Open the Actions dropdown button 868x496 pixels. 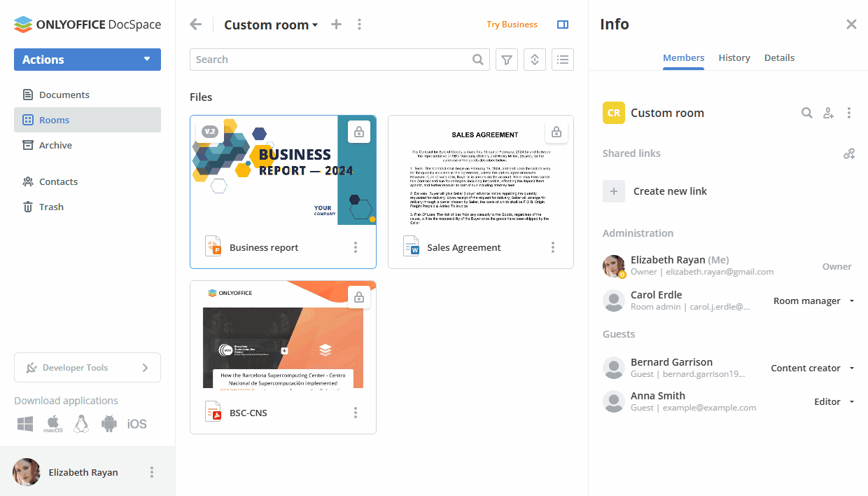point(87,60)
